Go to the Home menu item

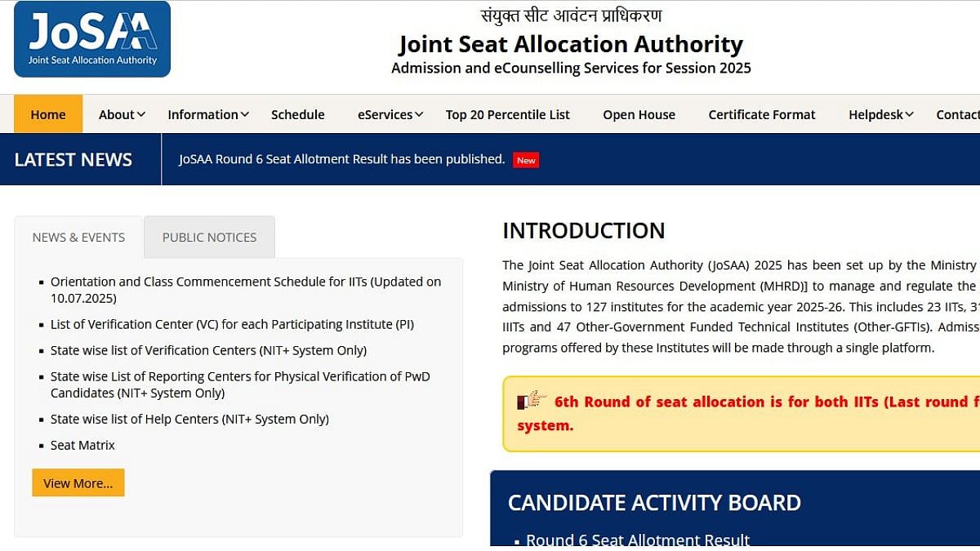pyautogui.click(x=48, y=114)
